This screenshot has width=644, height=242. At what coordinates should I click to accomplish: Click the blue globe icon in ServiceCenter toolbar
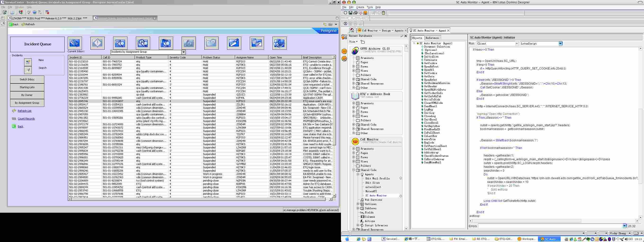[x=35, y=12]
